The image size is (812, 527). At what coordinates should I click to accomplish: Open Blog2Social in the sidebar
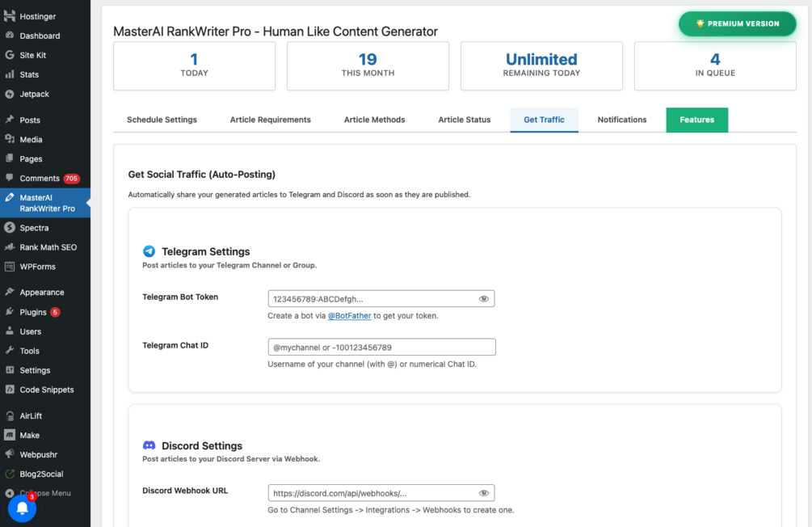41,474
